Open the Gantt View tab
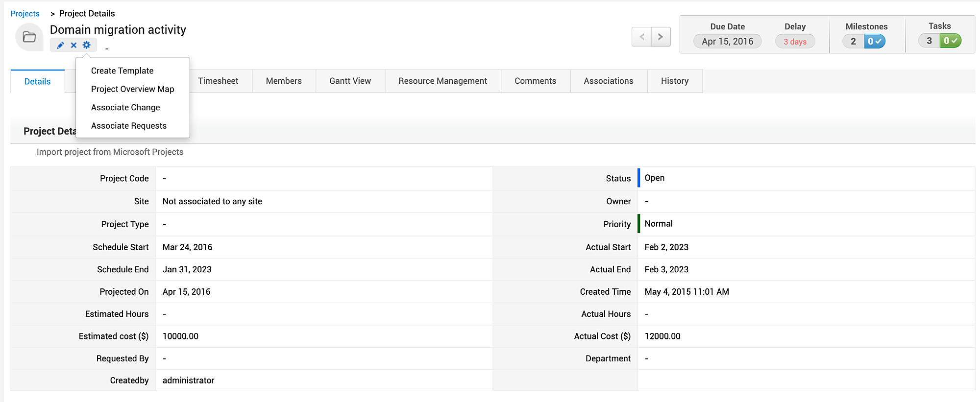This screenshot has height=402, width=980. (x=350, y=81)
